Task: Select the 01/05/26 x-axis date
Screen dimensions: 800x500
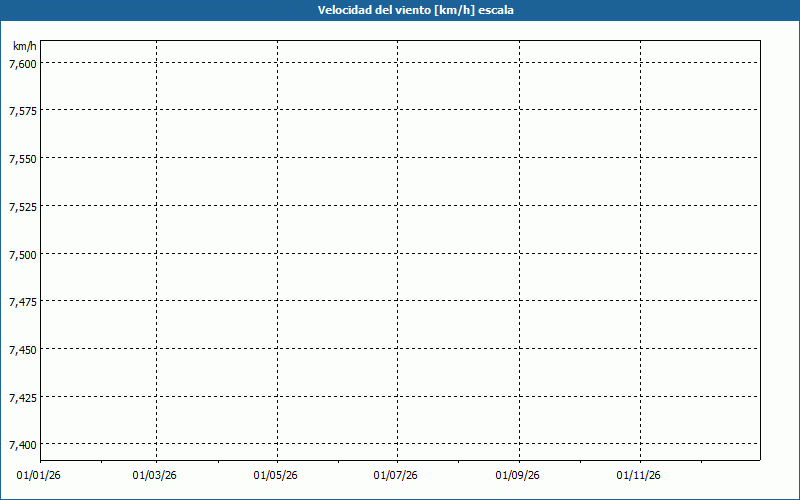Action: pyautogui.click(x=275, y=475)
